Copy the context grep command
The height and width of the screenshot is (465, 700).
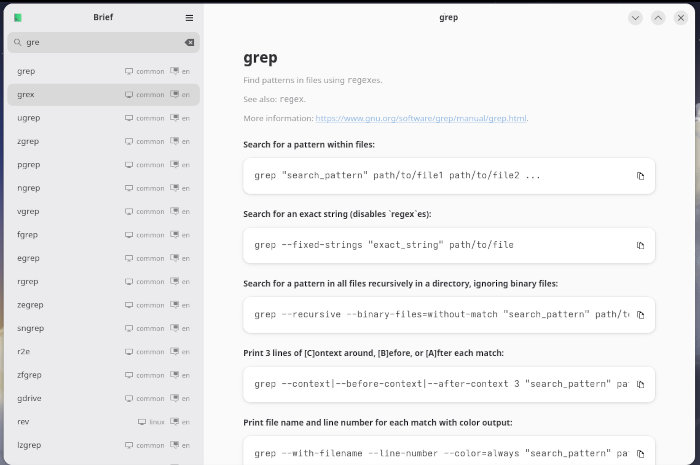640,384
